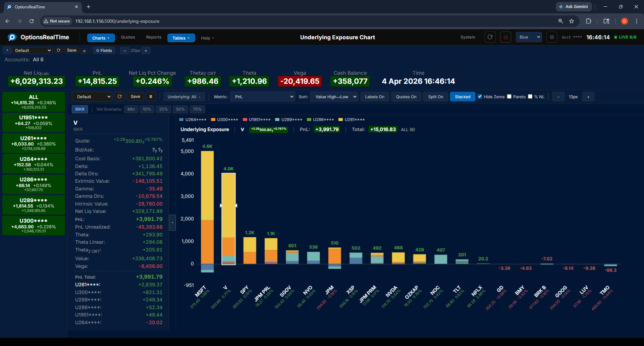This screenshot has height=346, width=644.
Task: Open the Help dropdown menu
Action: point(207,38)
